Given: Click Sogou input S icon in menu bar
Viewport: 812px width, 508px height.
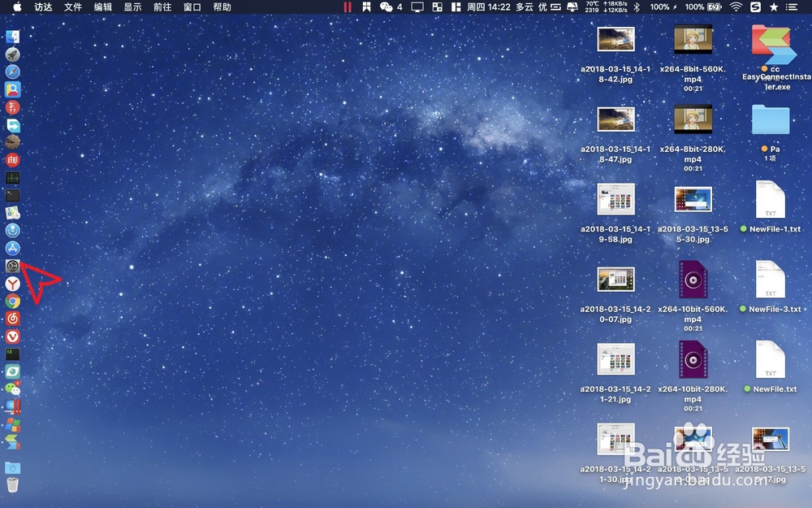Looking at the screenshot, I should (x=755, y=7).
